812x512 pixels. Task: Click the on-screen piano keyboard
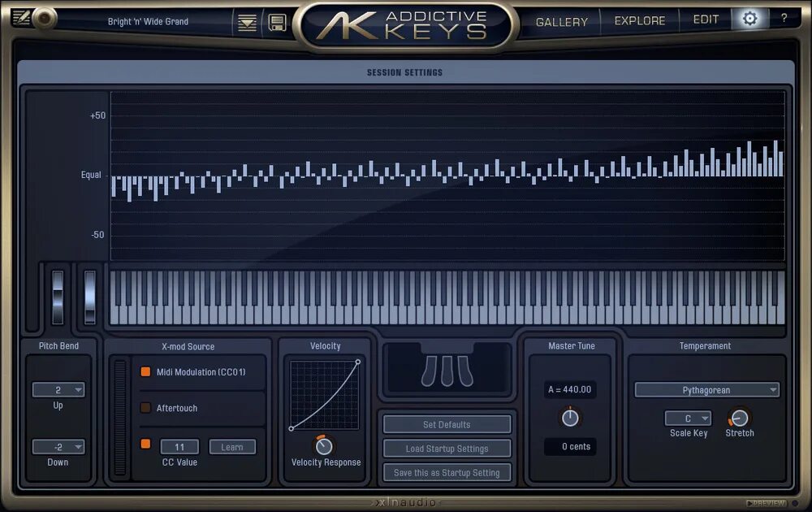point(447,297)
